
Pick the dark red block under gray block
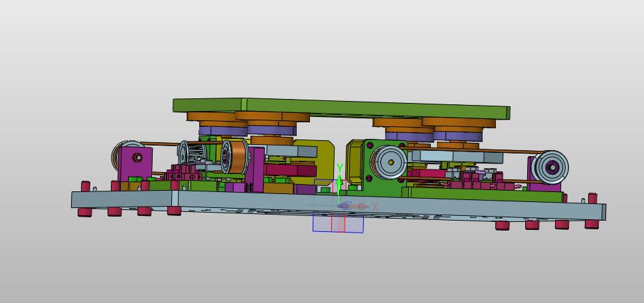291,170
